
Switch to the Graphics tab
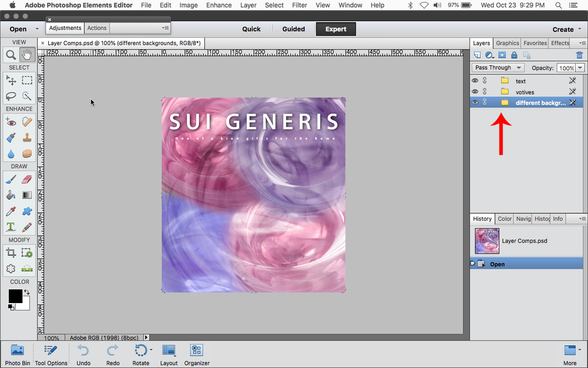pyautogui.click(x=507, y=42)
